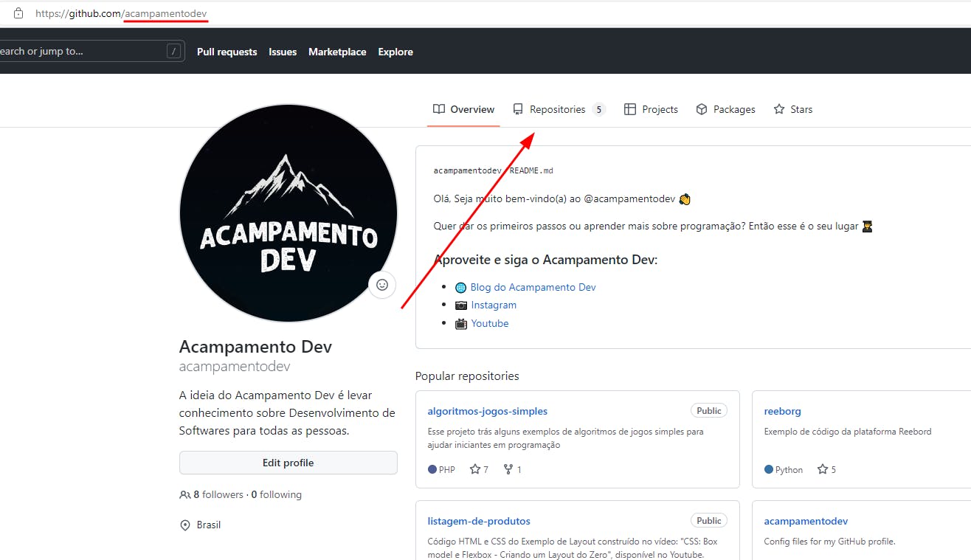Screen dimensions: 971x560
Task: Click the lock icon in address bar
Action: click(18, 13)
